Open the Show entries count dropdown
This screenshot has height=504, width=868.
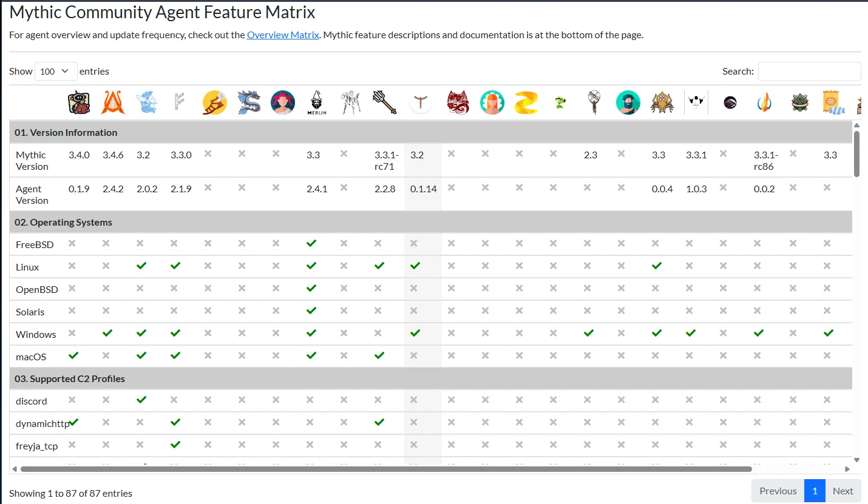tap(56, 71)
